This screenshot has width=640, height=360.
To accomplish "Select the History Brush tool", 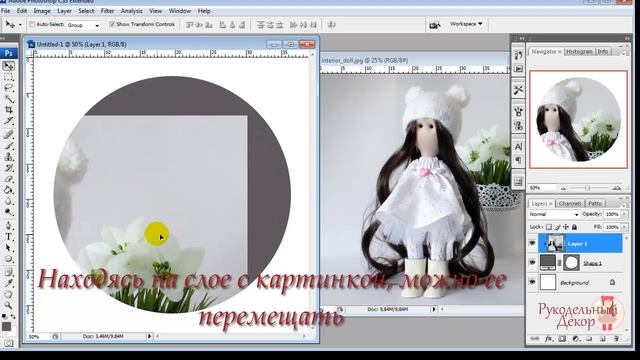I will coord(9,168).
